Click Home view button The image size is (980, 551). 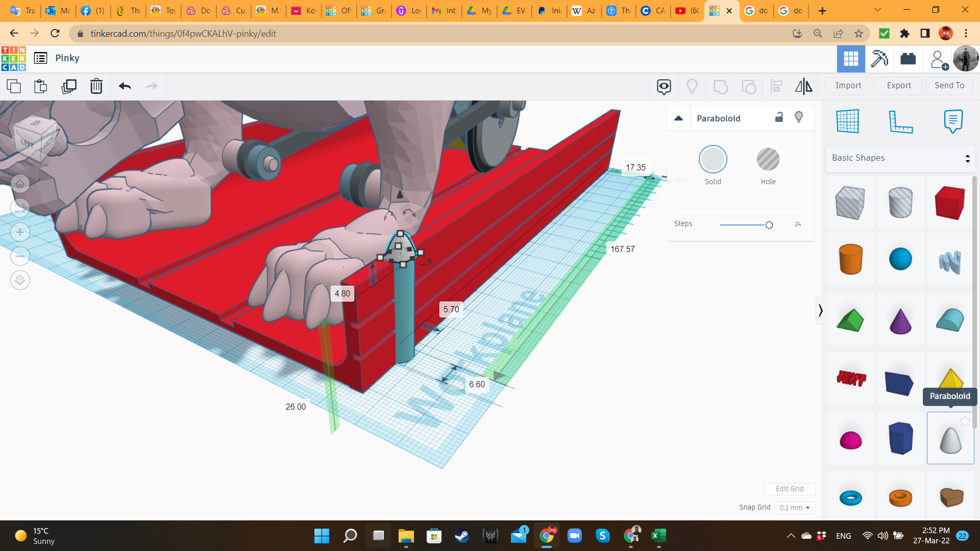point(20,184)
